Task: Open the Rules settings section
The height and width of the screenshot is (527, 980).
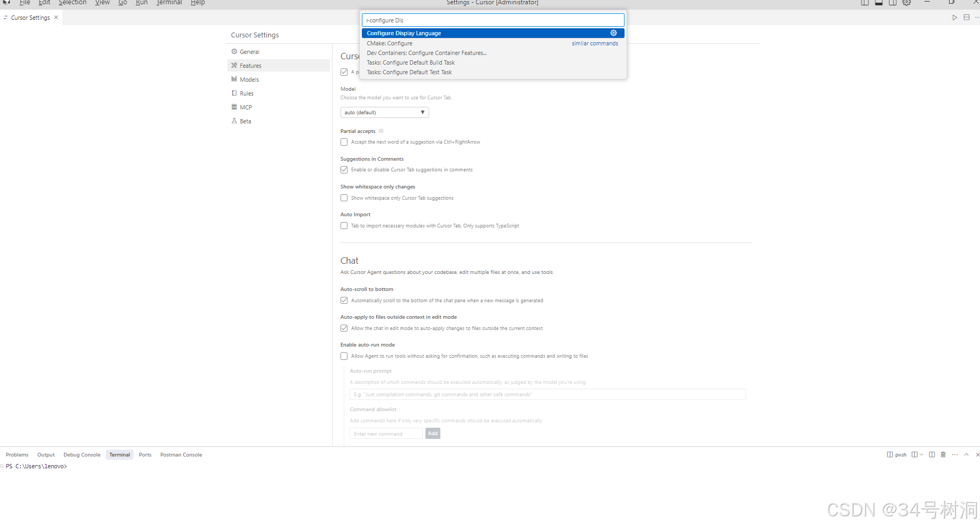Action: point(279,93)
